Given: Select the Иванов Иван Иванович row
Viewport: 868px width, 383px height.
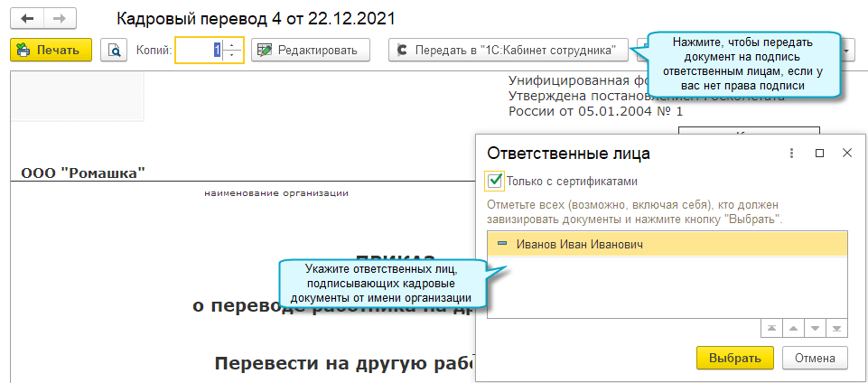Looking at the screenshot, I should pos(667,244).
